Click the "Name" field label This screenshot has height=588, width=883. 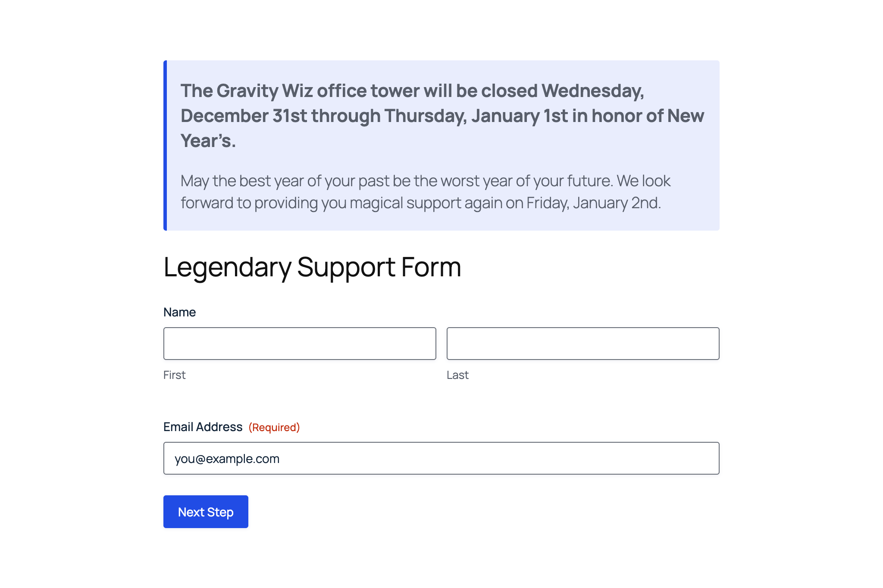click(x=179, y=312)
